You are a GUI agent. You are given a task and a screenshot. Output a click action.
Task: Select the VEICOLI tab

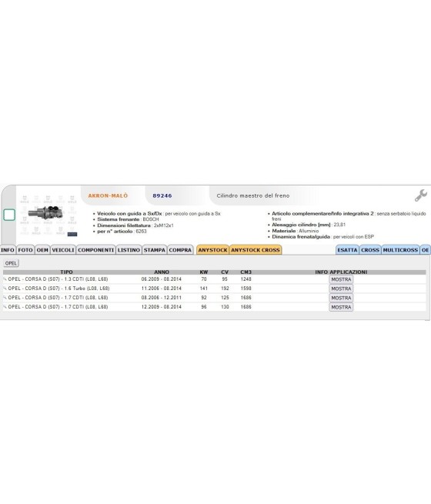point(63,250)
